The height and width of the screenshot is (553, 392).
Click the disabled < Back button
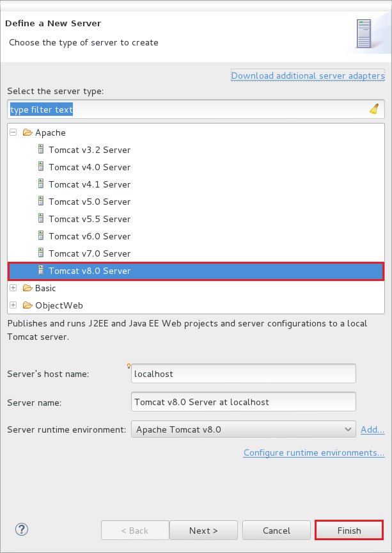click(135, 531)
